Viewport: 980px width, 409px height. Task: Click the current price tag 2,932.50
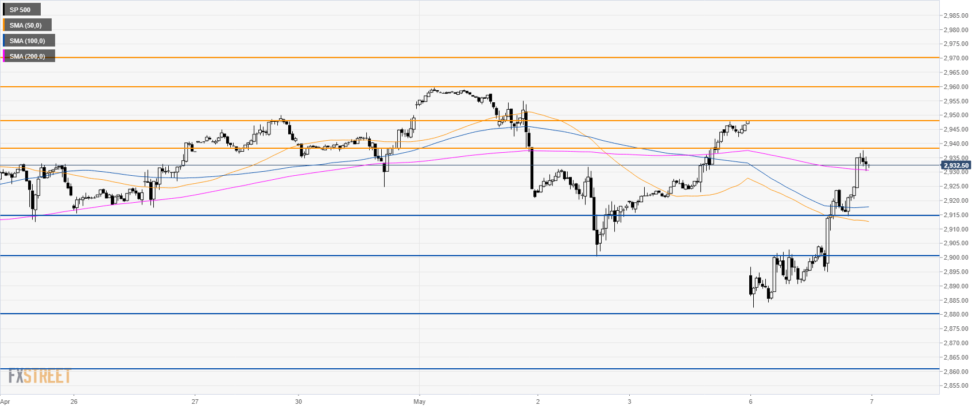click(x=956, y=165)
